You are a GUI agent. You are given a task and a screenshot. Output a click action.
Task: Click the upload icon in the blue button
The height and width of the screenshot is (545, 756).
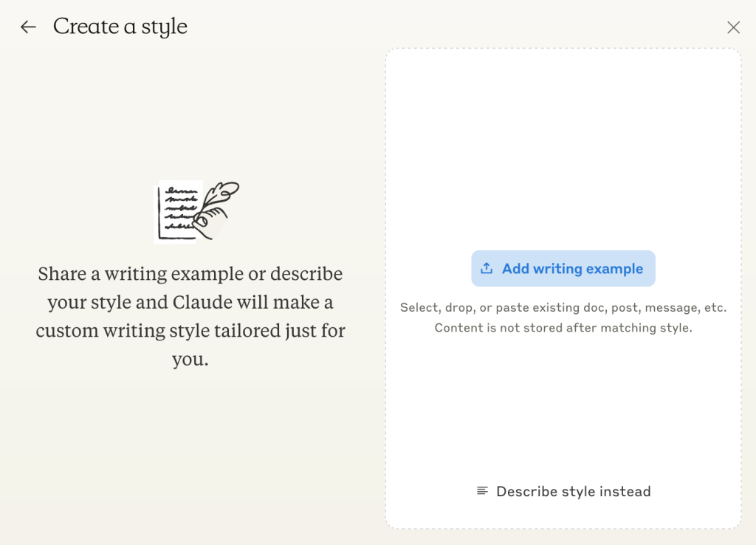(487, 268)
